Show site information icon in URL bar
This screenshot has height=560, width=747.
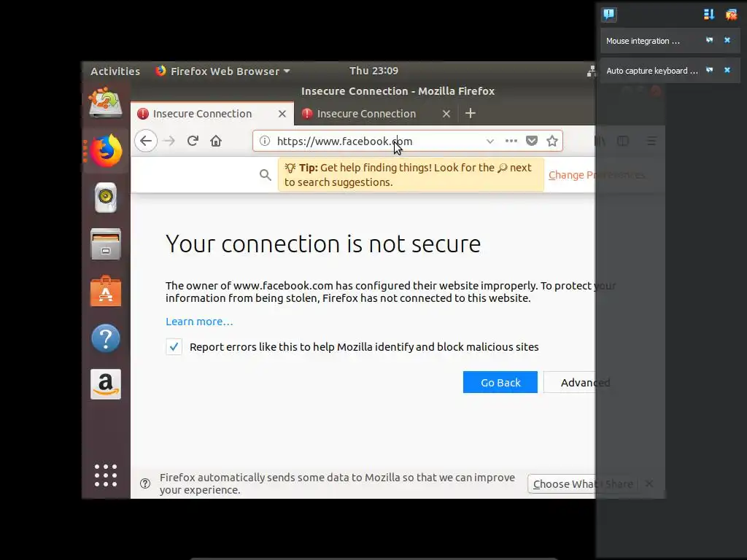click(265, 141)
